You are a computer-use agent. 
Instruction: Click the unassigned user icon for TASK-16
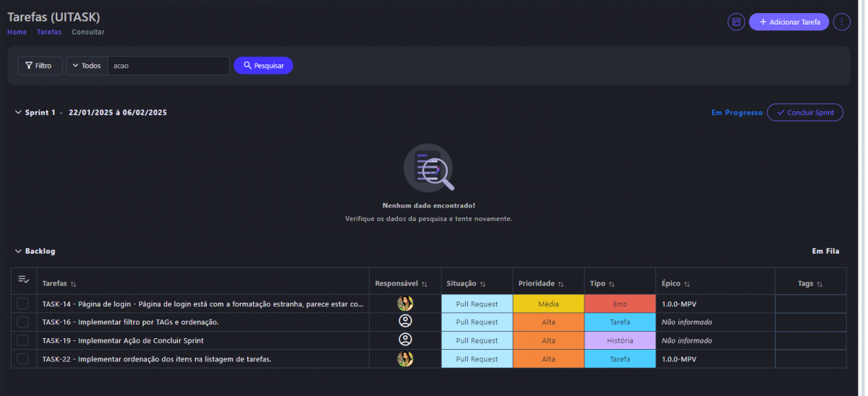[x=405, y=322]
